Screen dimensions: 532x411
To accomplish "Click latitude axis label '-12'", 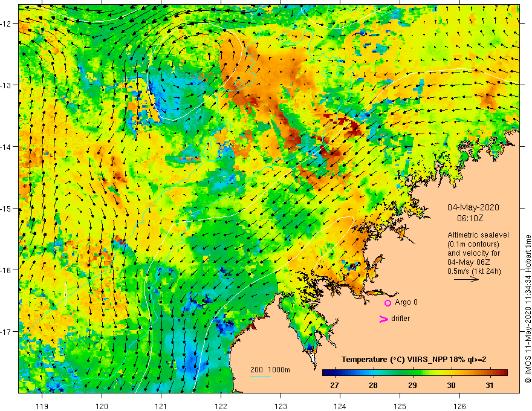I will 6,24.
